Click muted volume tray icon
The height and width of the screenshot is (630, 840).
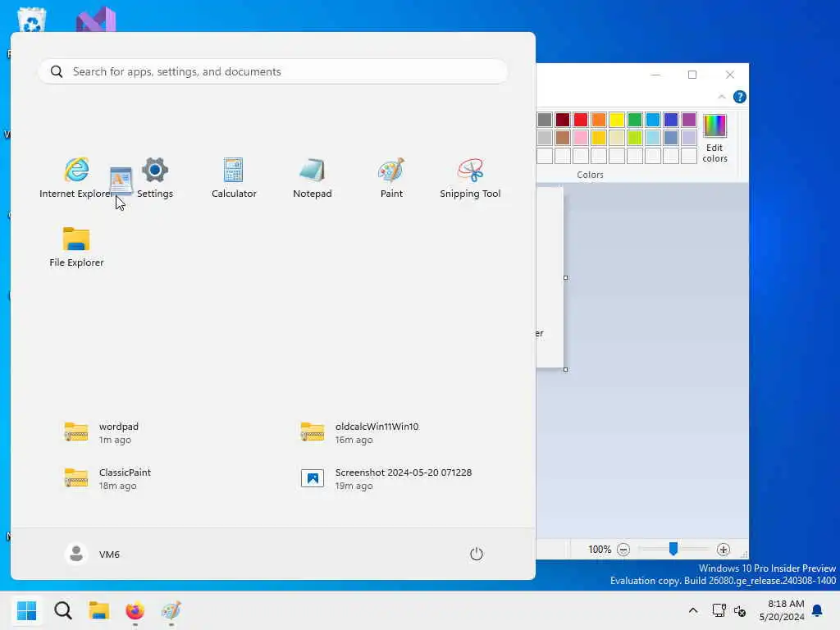tap(741, 610)
